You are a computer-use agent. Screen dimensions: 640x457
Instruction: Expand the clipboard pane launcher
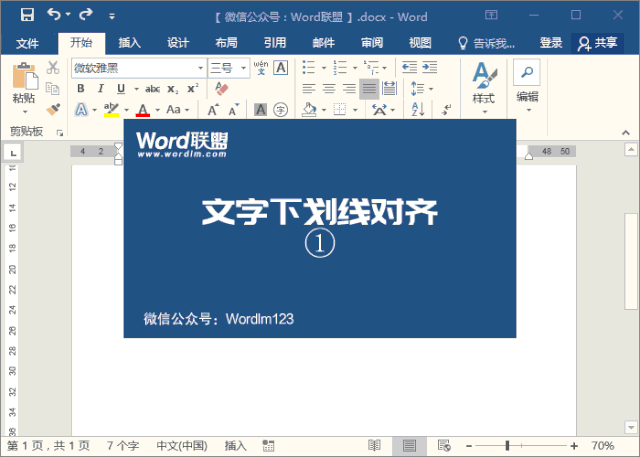tap(60, 133)
